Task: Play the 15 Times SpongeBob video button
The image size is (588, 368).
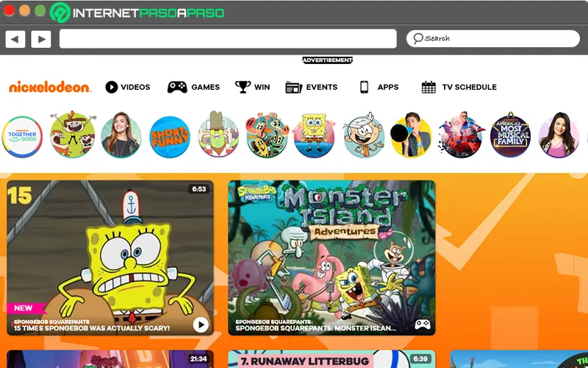Action: coord(201,325)
